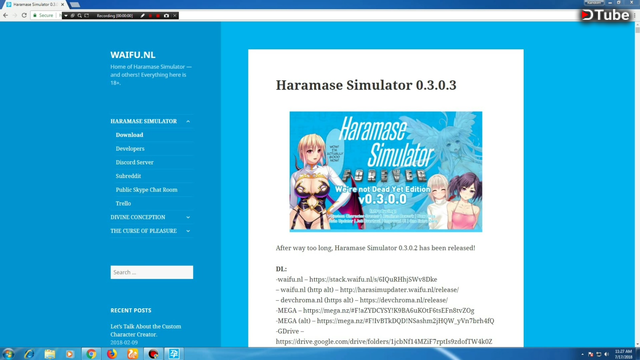
Task: Open the harasimupdater.waifu.nl release link
Action: click(399, 290)
